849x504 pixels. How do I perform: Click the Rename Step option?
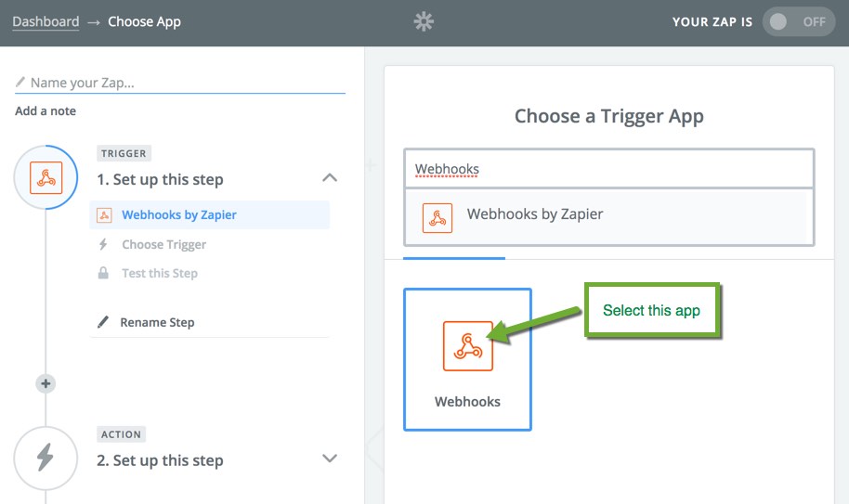pos(157,322)
